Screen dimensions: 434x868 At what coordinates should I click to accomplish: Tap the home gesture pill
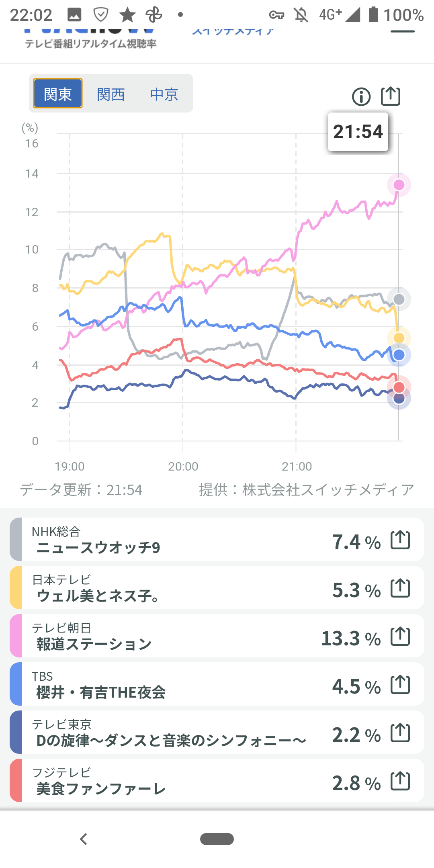[217, 839]
